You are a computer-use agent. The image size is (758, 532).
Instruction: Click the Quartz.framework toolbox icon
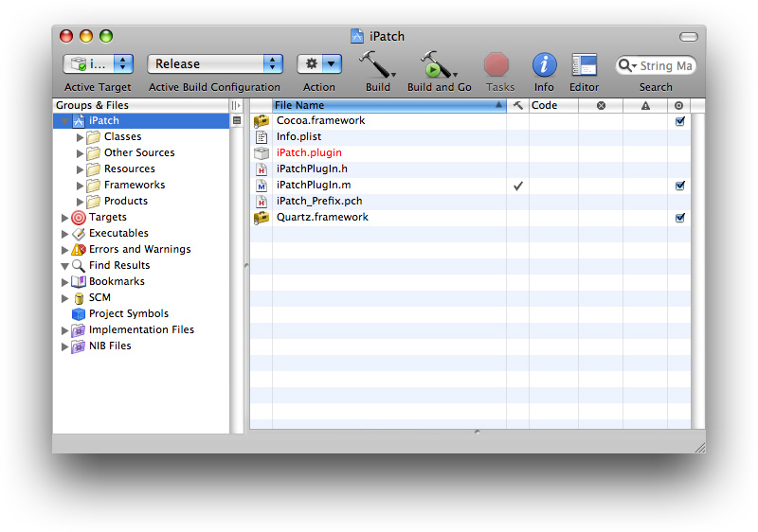[262, 218]
